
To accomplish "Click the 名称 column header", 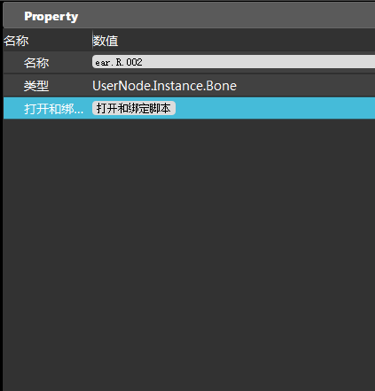I will pyautogui.click(x=16, y=41).
